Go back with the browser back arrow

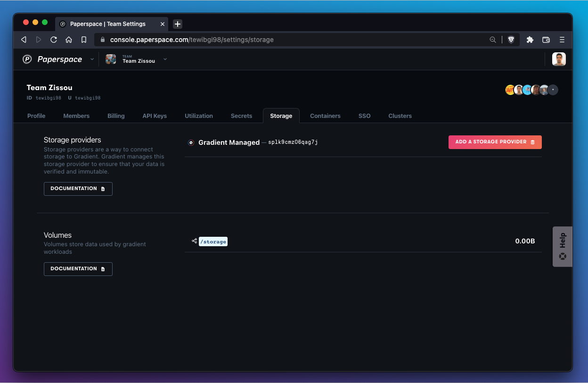24,40
